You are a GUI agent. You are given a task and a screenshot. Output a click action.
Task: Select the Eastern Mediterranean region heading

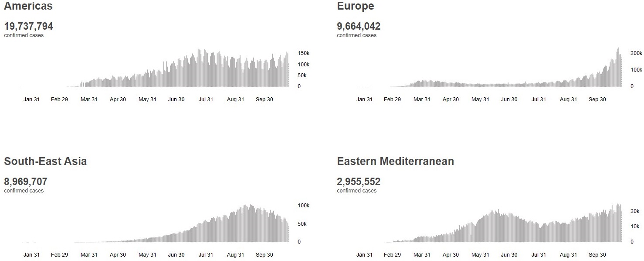click(x=395, y=161)
